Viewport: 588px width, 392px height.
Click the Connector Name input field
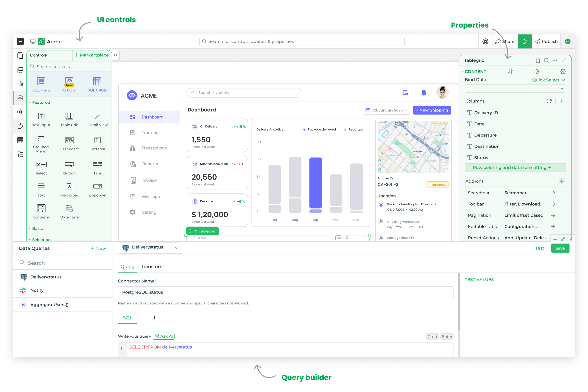[x=285, y=292]
